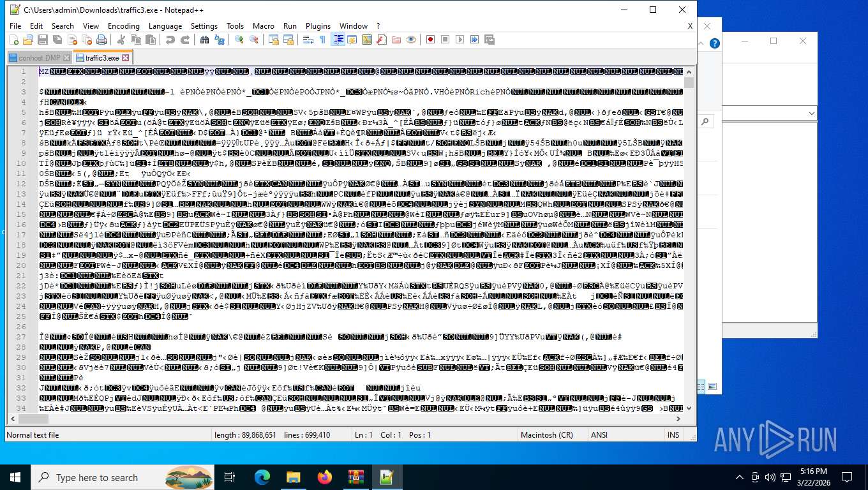The height and width of the screenshot is (490, 868).
Task: Click the Close document toolbar icon
Action: 71,40
